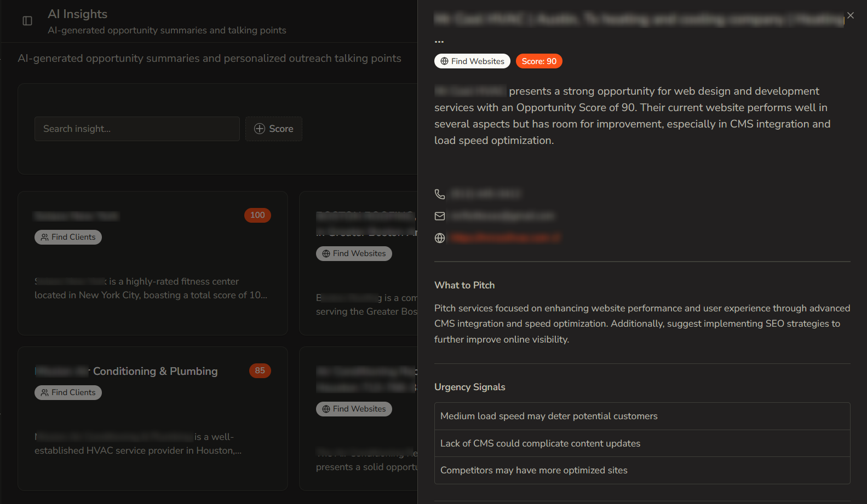The width and height of the screenshot is (867, 504).
Task: Select the Lack of CMS urgency signal
Action: pos(642,443)
